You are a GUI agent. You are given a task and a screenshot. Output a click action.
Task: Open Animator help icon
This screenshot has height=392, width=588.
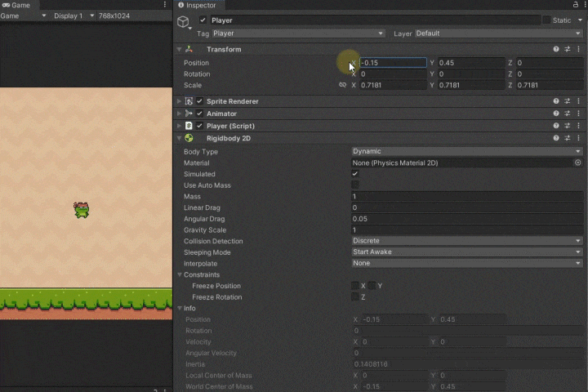click(556, 114)
